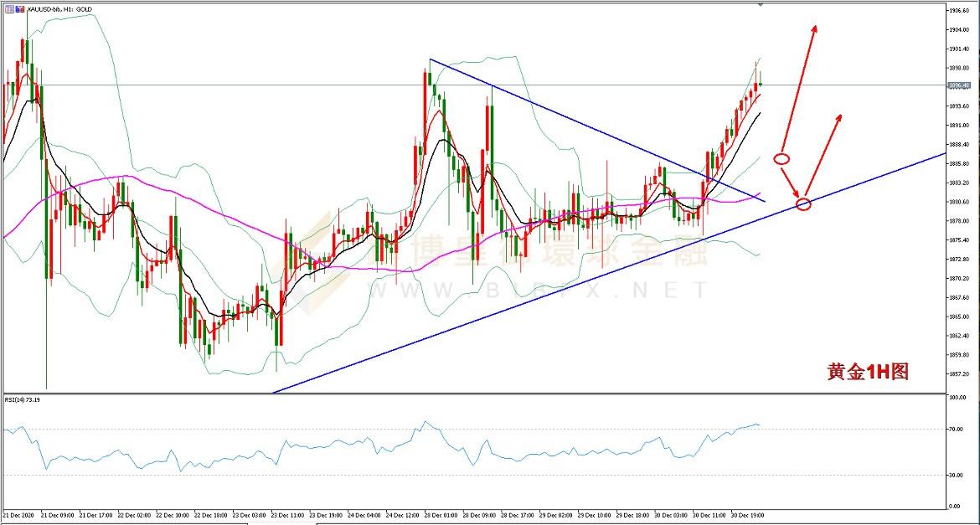
Task: Click the gray chart shift triangle marker
Action: pyautogui.click(x=760, y=5)
